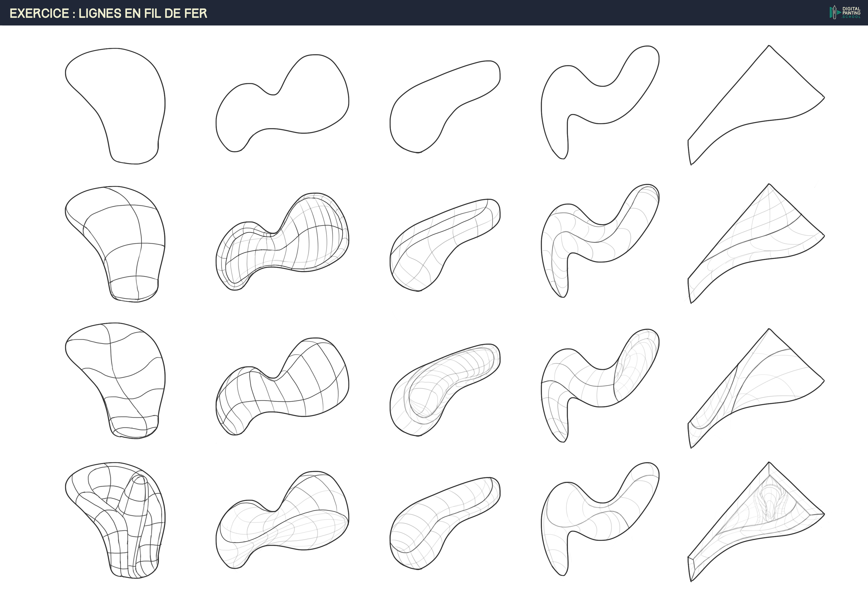Click the 'Exercice : Lignes en fil de fer' title
The image size is (868, 614).
click(108, 14)
